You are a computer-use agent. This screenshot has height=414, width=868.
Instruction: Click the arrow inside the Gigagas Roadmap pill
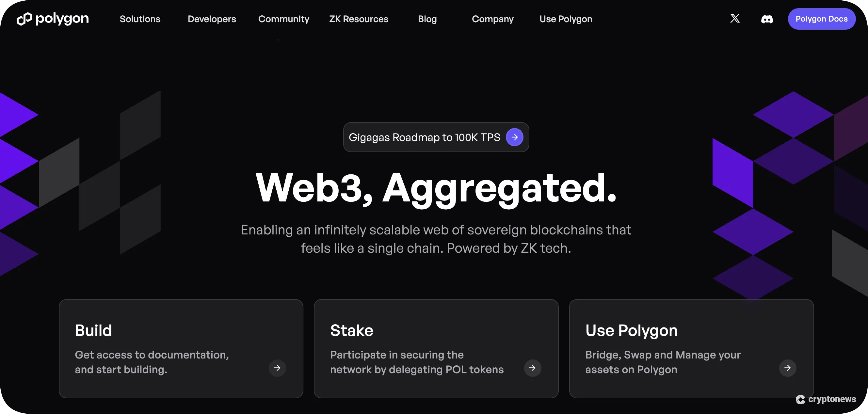coord(515,137)
